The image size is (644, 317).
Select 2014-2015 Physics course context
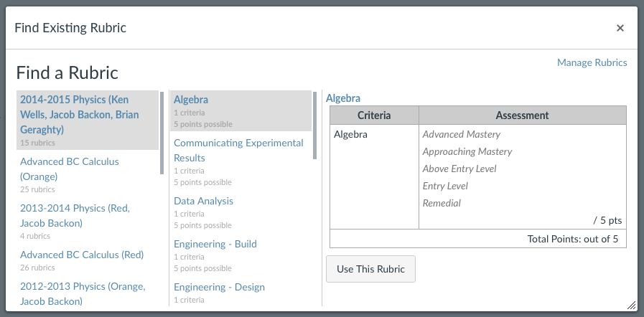(88, 120)
